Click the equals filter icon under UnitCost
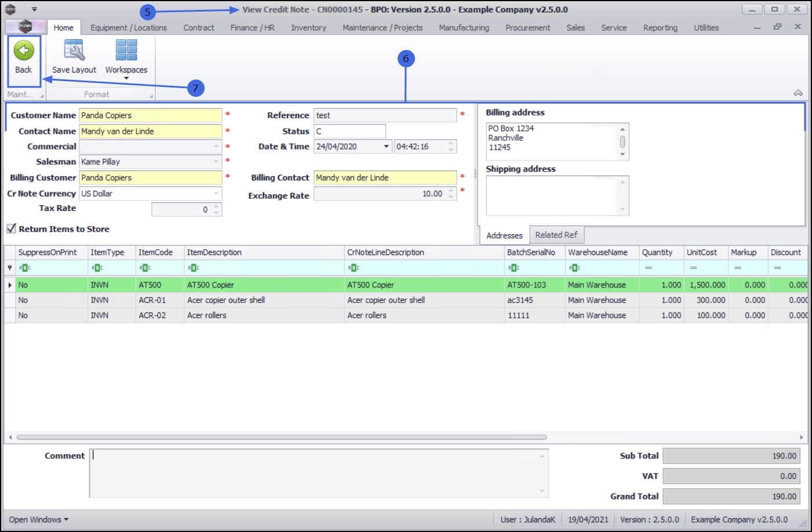The width and height of the screenshot is (812, 532). pyautogui.click(x=693, y=268)
